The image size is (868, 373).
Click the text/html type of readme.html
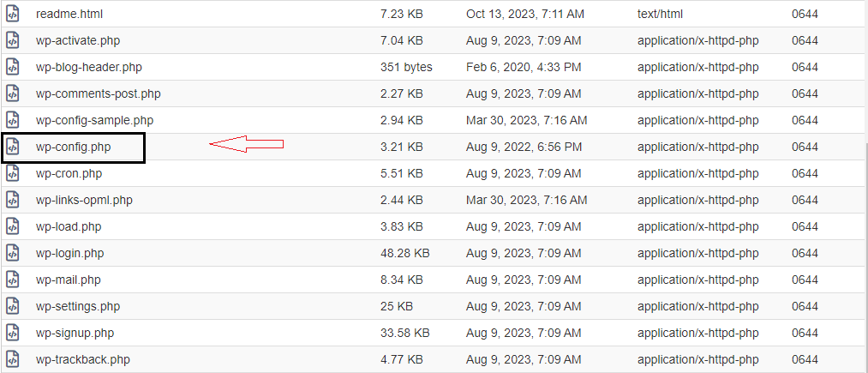click(661, 14)
